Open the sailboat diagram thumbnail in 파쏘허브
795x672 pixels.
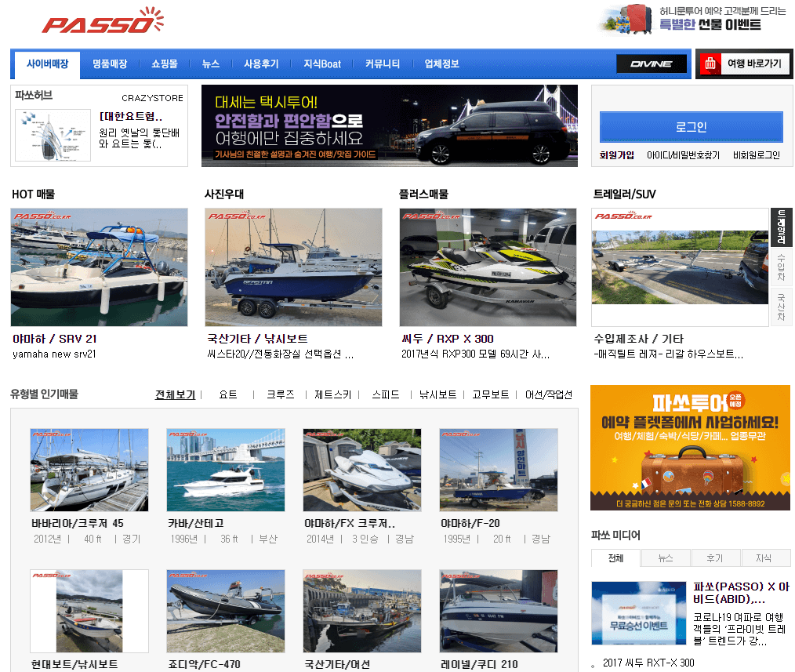click(x=53, y=136)
